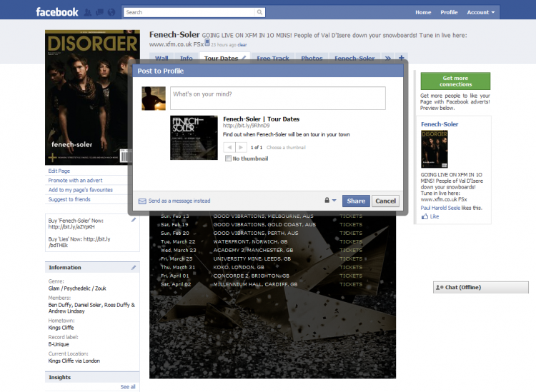The height and width of the screenshot is (392, 536).
Task: Click the 'Post to Profile' dialog title
Action: coord(161,71)
